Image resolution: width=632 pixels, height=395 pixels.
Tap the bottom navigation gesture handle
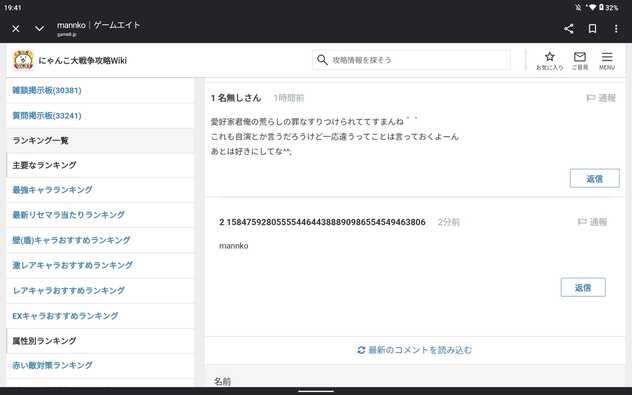[x=316, y=391]
